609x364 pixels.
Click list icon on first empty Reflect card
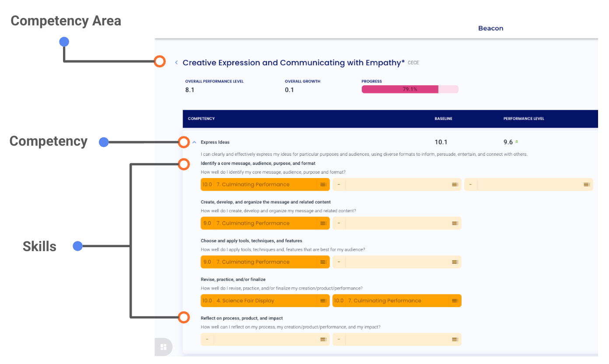[323, 339]
